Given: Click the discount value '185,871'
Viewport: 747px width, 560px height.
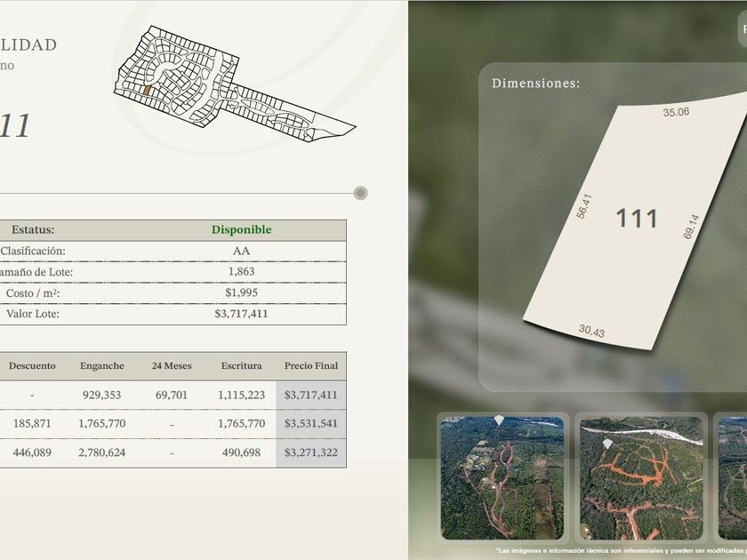Looking at the screenshot, I should [x=32, y=423].
